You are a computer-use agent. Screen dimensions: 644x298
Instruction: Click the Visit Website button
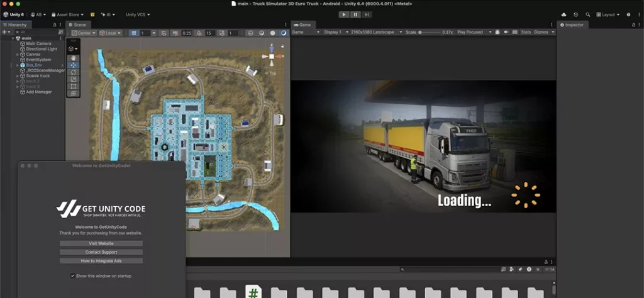pos(101,243)
